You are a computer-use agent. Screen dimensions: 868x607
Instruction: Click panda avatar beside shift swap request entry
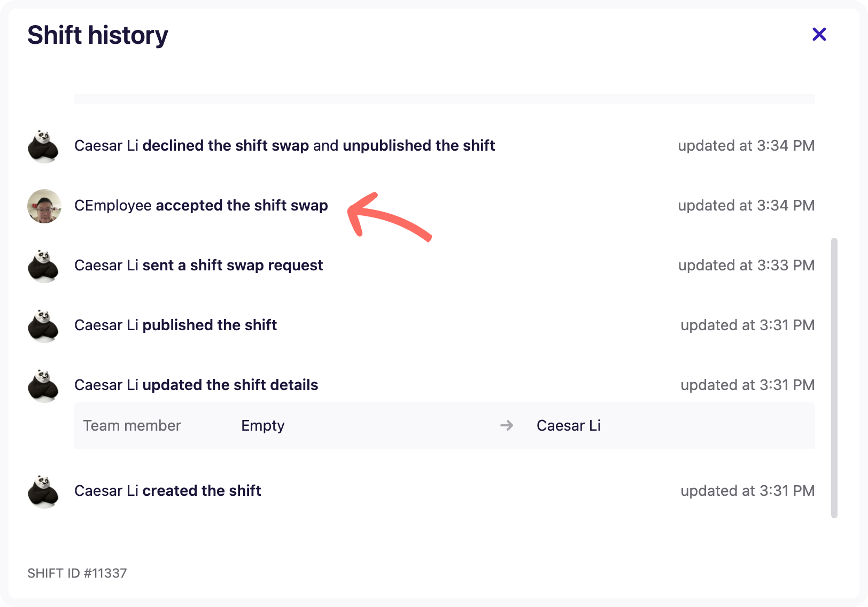[x=43, y=266]
